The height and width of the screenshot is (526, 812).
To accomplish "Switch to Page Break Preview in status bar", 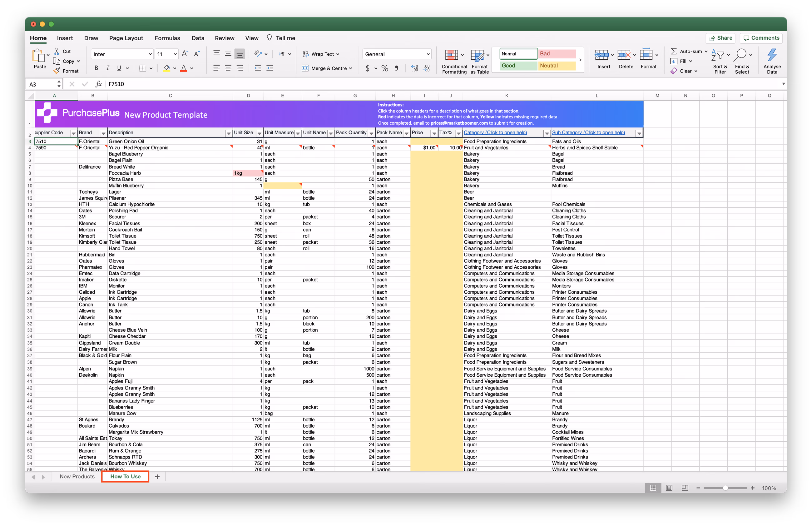I will pos(685,488).
